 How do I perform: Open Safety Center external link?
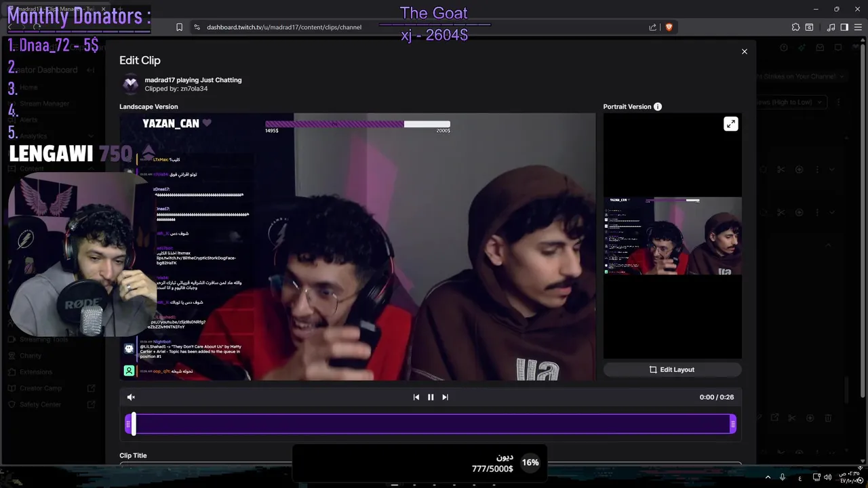click(91, 405)
